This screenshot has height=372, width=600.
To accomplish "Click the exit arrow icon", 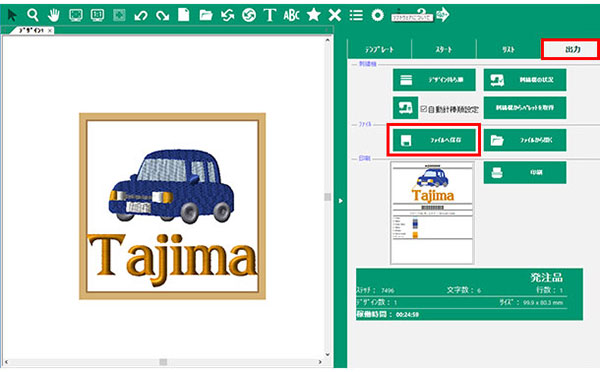I will (442, 15).
